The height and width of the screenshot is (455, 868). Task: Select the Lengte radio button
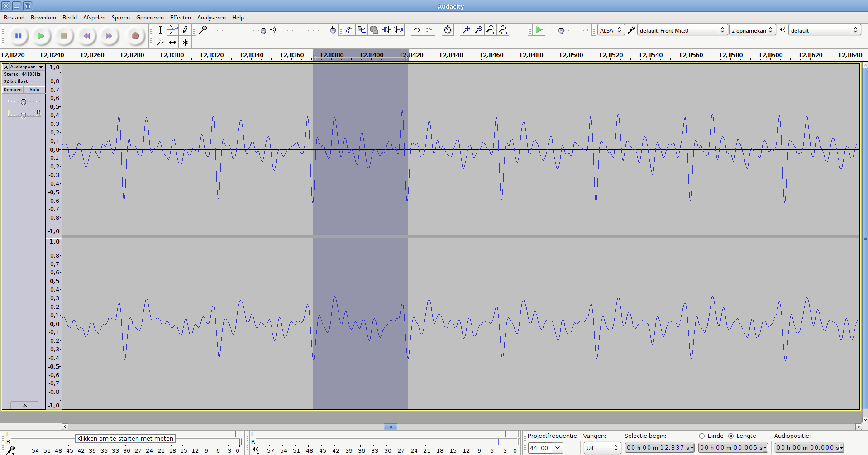tap(731, 436)
